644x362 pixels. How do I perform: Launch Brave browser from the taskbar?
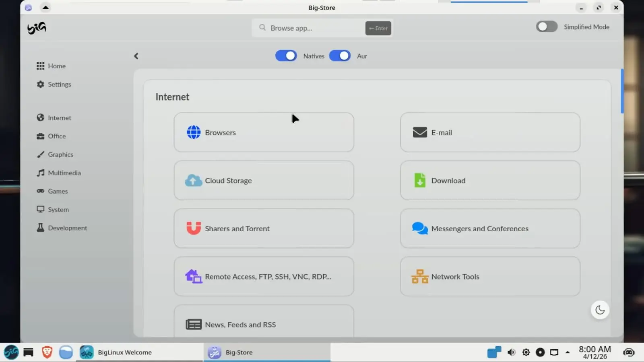click(47, 352)
